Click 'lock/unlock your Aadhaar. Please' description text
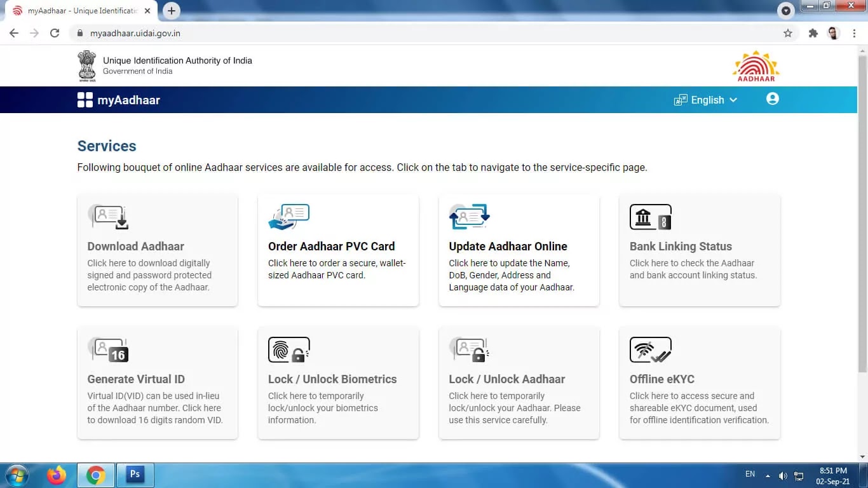Image resolution: width=868 pixels, height=488 pixels. click(x=515, y=408)
